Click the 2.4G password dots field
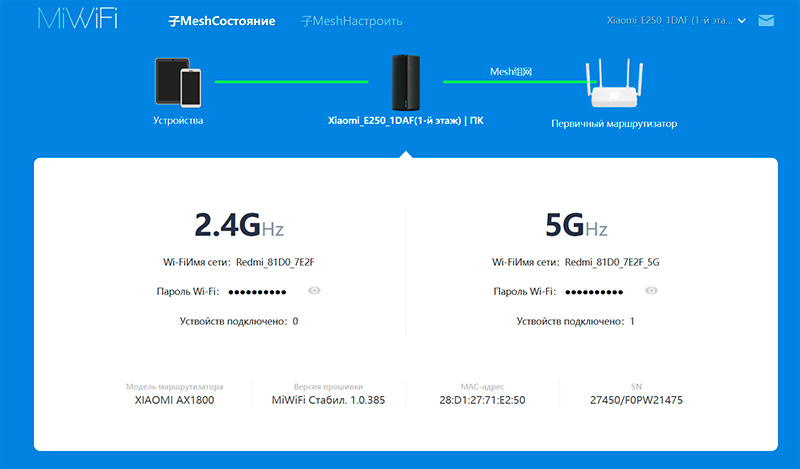 [x=258, y=292]
